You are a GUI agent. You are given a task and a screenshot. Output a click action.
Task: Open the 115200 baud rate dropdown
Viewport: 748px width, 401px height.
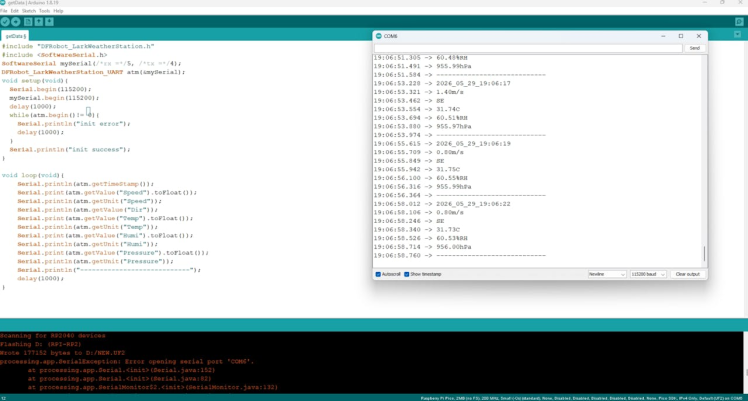click(x=648, y=274)
